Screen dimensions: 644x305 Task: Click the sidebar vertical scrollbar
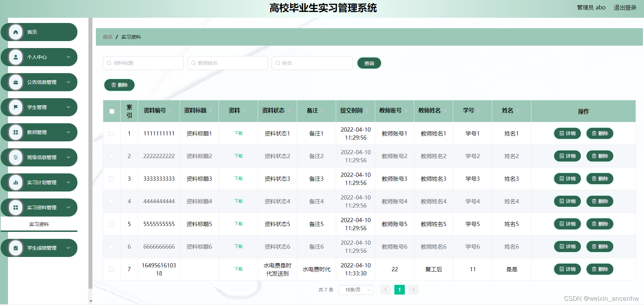click(91, 153)
